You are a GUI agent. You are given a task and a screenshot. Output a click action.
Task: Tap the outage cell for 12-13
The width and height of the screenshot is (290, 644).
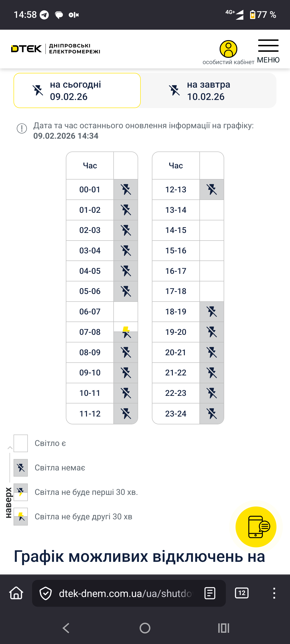[212, 189]
